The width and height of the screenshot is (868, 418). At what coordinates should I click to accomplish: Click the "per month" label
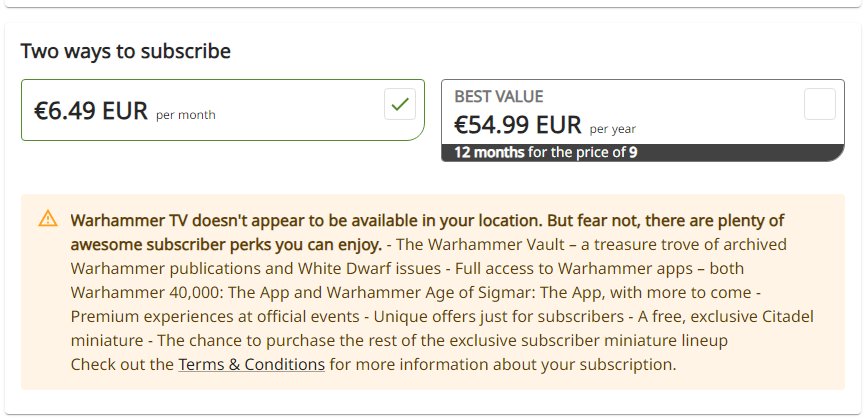pos(186,115)
